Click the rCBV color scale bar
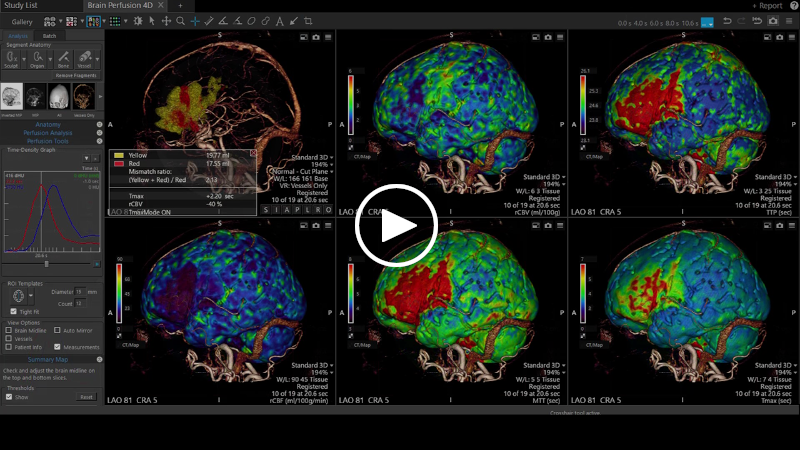Image resolution: width=800 pixels, height=450 pixels. coord(351,106)
